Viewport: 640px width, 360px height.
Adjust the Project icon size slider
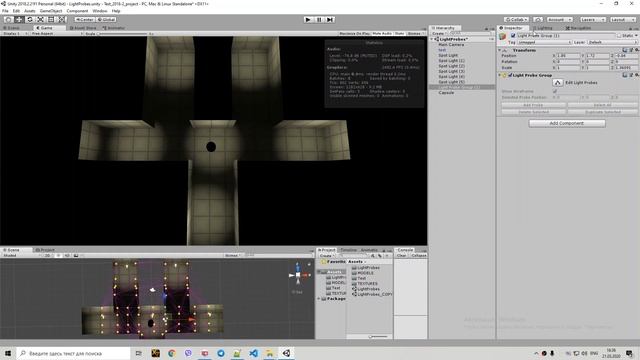378,337
